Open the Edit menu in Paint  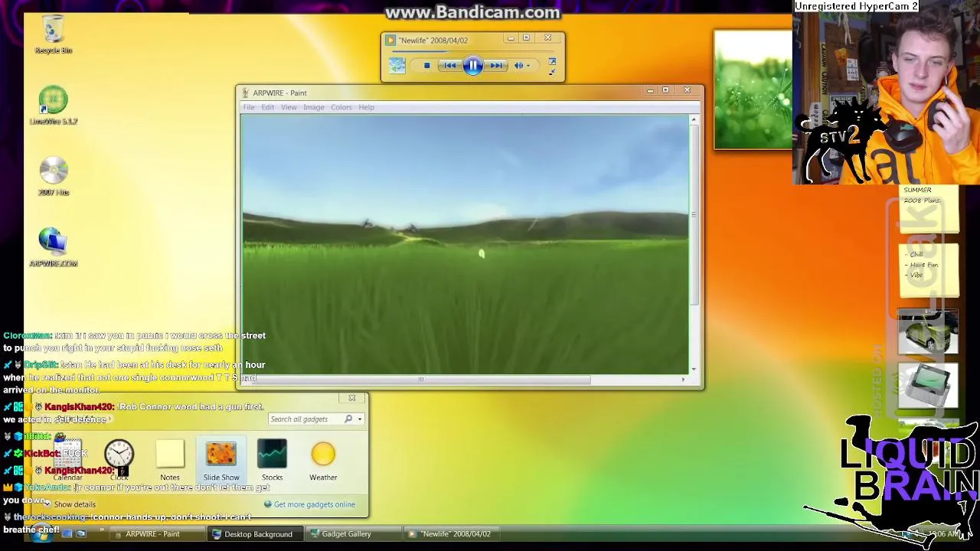(267, 107)
